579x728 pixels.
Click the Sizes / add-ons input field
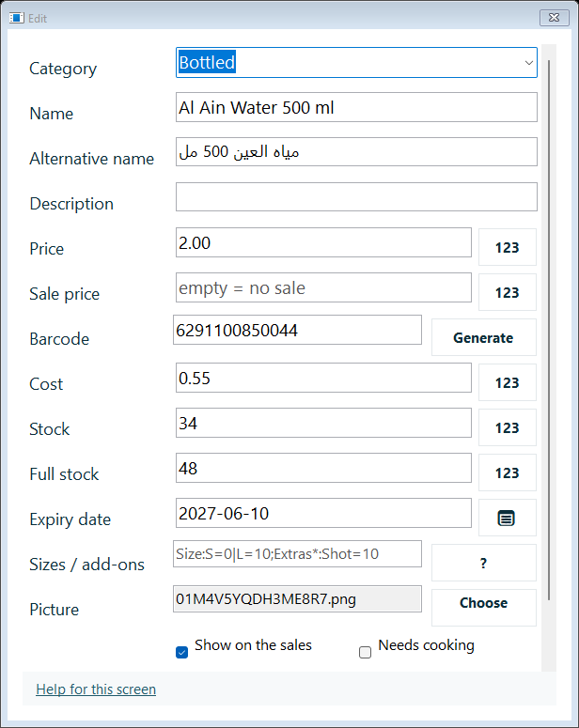(x=297, y=553)
